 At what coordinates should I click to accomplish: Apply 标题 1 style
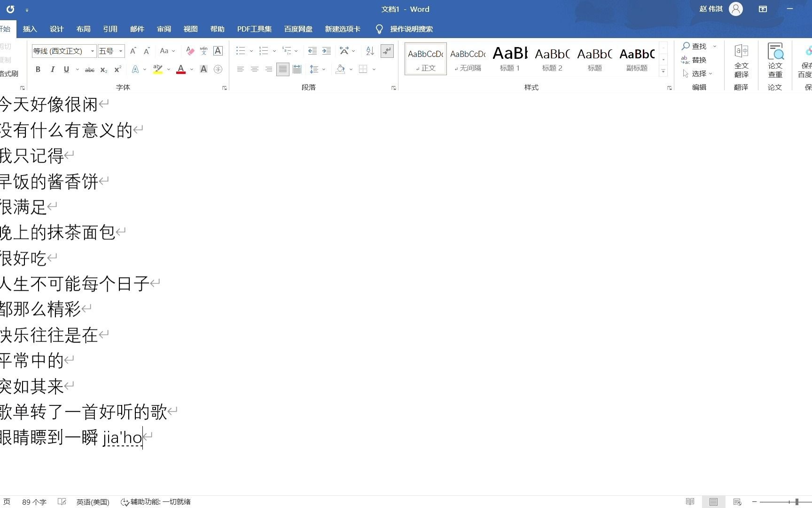(x=510, y=59)
